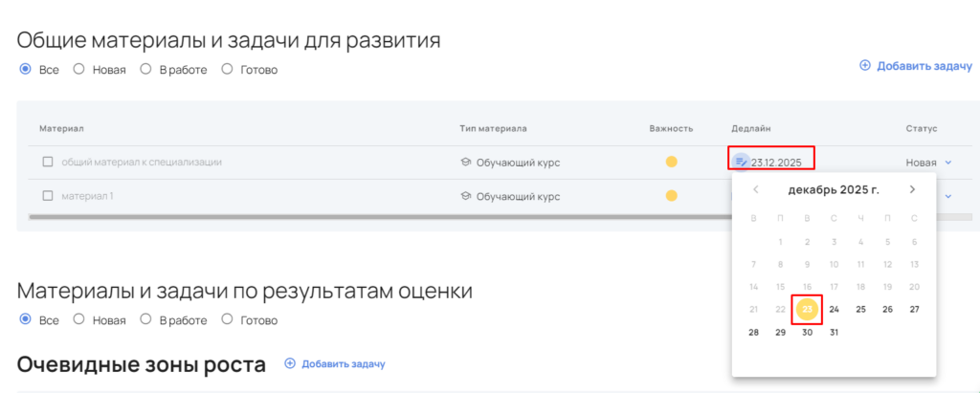980x393 pixels.
Task: Open Новая status dropdown in first row
Action: [947, 163]
